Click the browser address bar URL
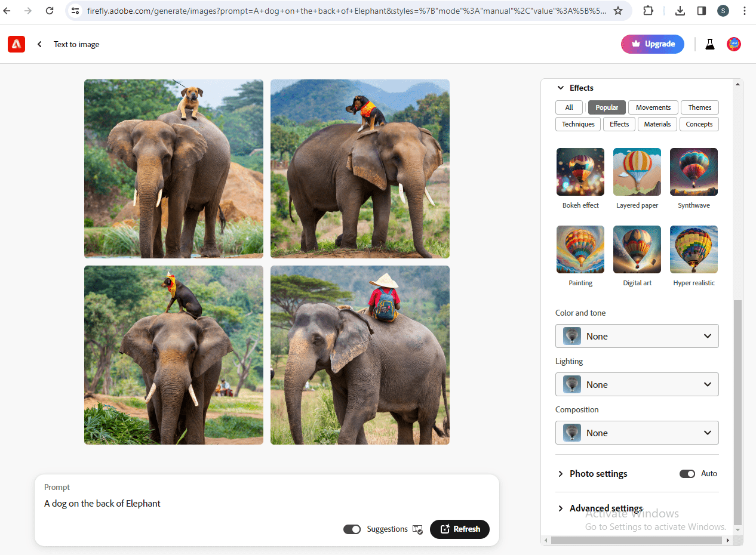756x555 pixels. pos(346,11)
